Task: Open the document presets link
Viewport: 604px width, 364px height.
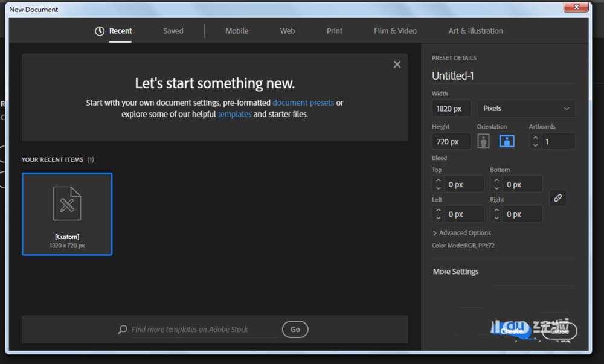Action: pos(303,103)
